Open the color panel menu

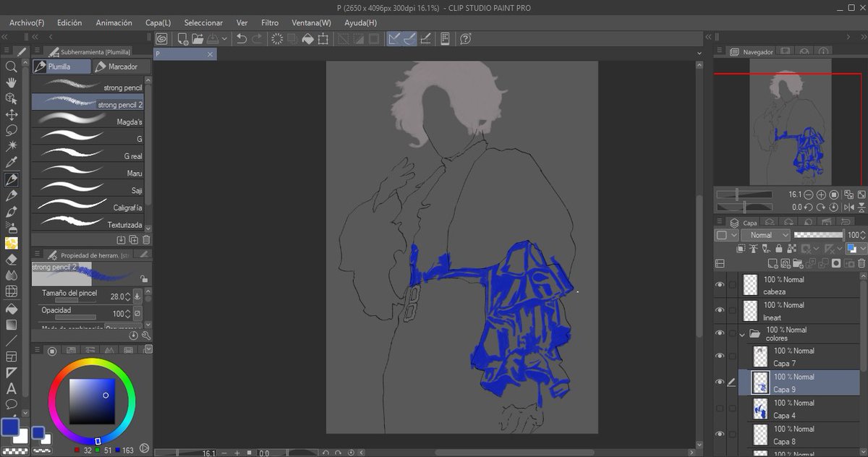36,350
